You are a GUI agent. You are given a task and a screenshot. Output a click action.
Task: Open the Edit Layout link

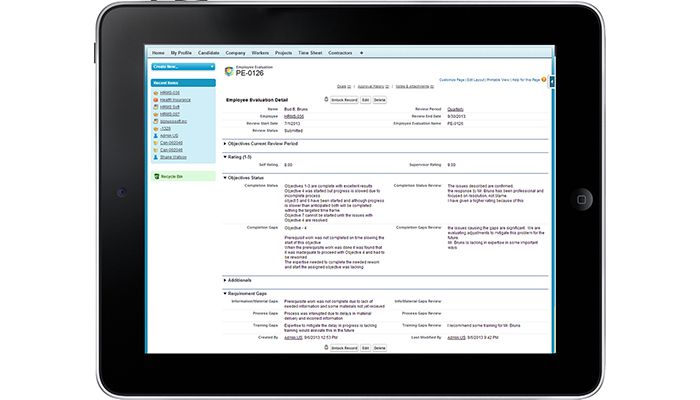pyautogui.click(x=475, y=80)
